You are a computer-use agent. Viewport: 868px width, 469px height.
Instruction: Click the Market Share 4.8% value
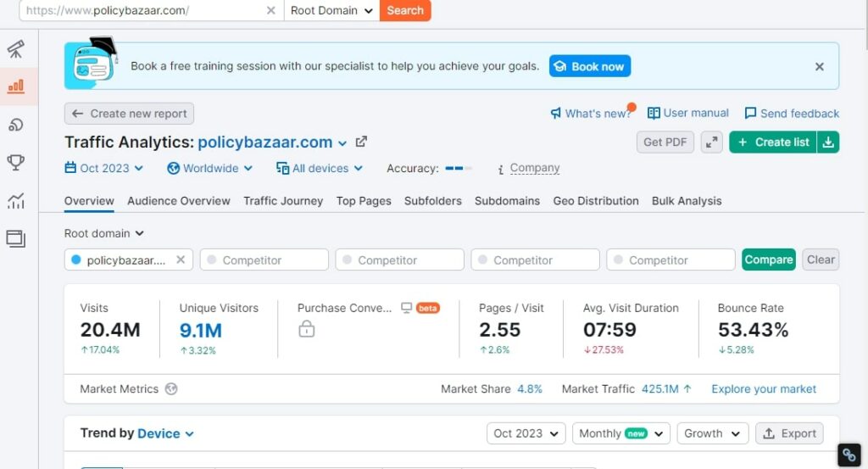pos(530,388)
